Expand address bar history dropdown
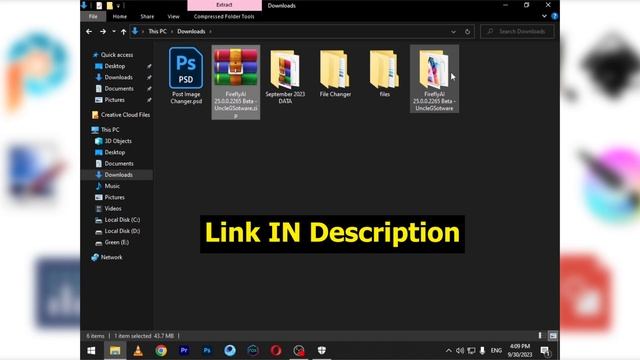 tap(453, 31)
